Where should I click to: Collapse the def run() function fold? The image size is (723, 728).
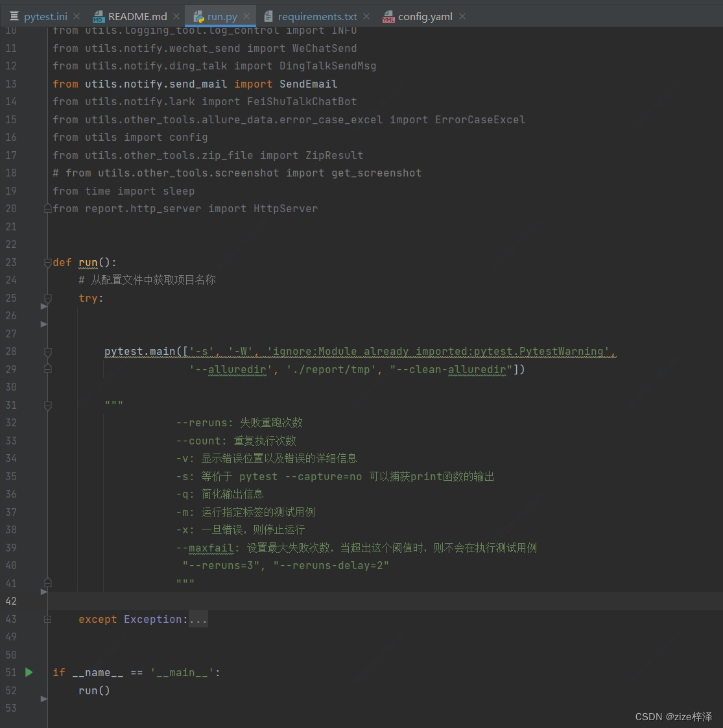point(47,263)
